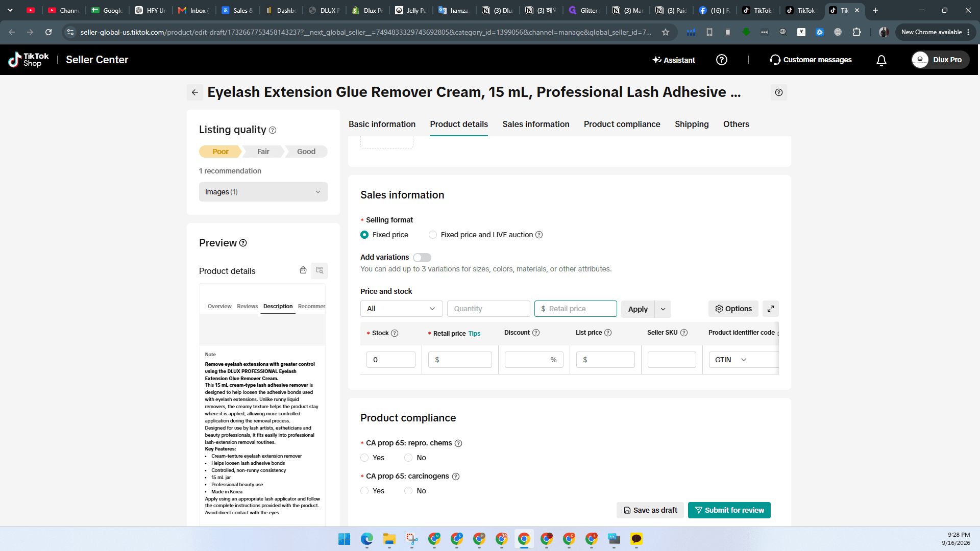Open the Dlux Pro account menu
This screenshot has width=980, height=551.
click(940, 60)
